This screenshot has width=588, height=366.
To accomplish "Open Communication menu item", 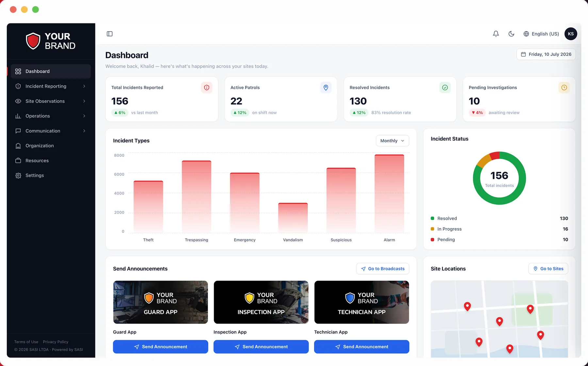I will coord(51,131).
